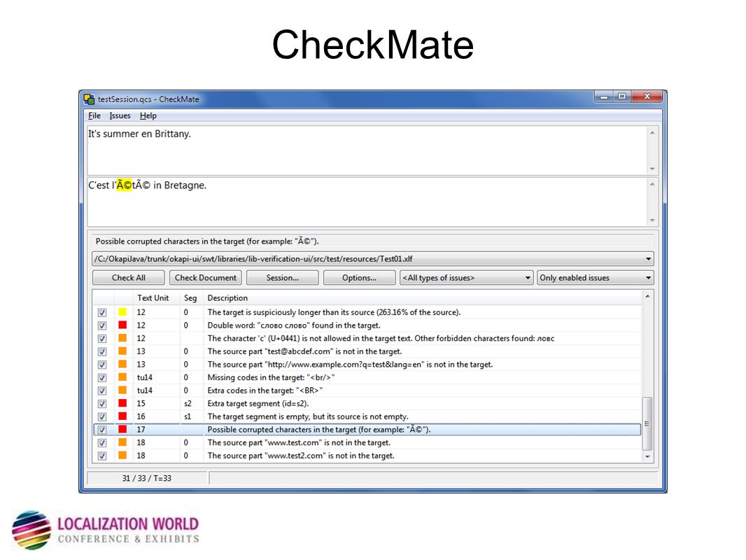Select Extra target segment (id=s2) description
Screen dimensions: 746x560
coord(258,403)
